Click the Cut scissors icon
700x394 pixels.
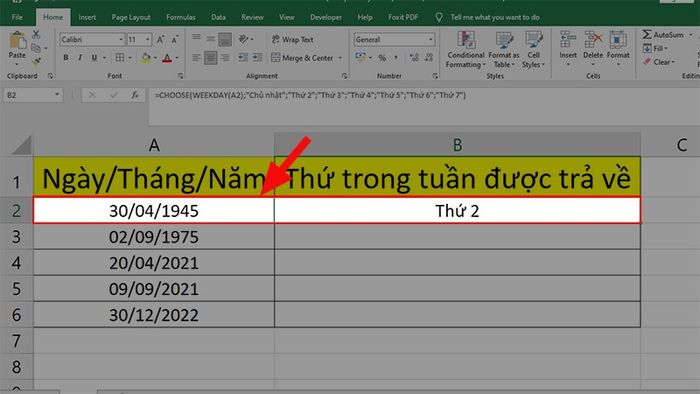(x=36, y=34)
